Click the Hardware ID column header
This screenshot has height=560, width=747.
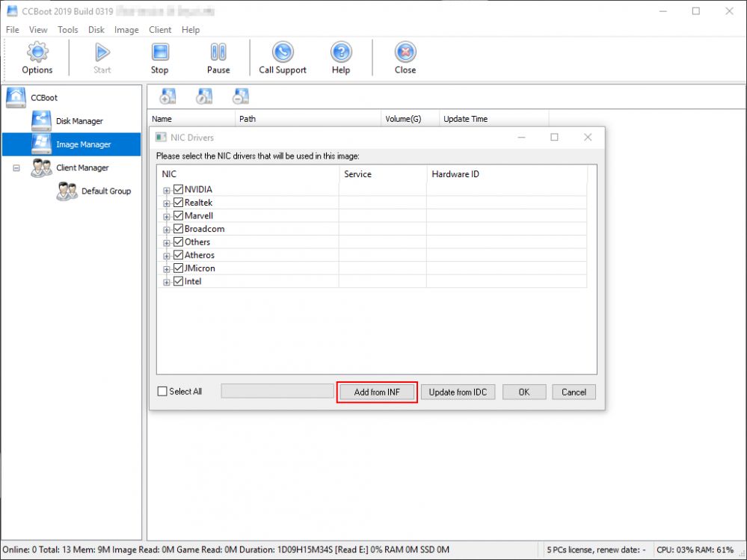(507, 173)
